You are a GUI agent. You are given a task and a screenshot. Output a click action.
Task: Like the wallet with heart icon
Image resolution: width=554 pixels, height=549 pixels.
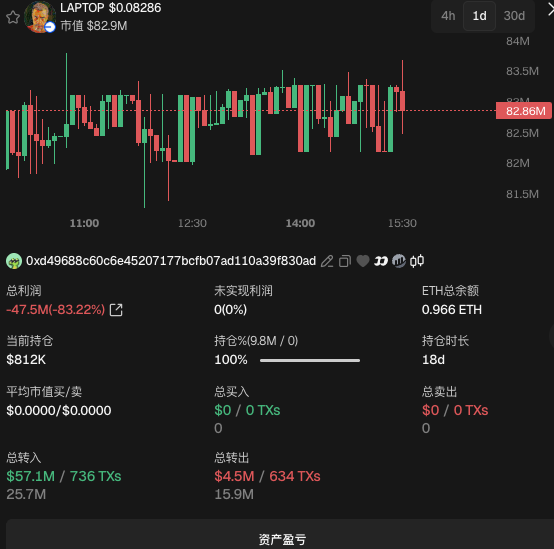(x=363, y=261)
